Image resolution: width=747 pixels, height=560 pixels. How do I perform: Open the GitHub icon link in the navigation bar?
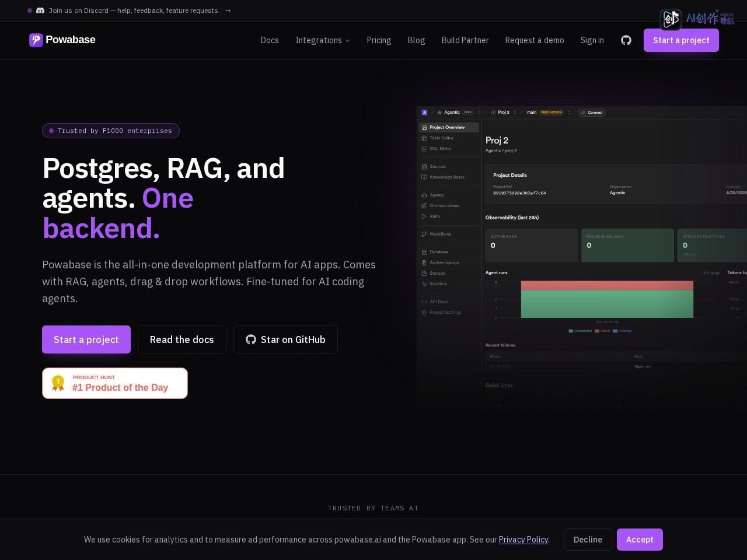pyautogui.click(x=626, y=40)
